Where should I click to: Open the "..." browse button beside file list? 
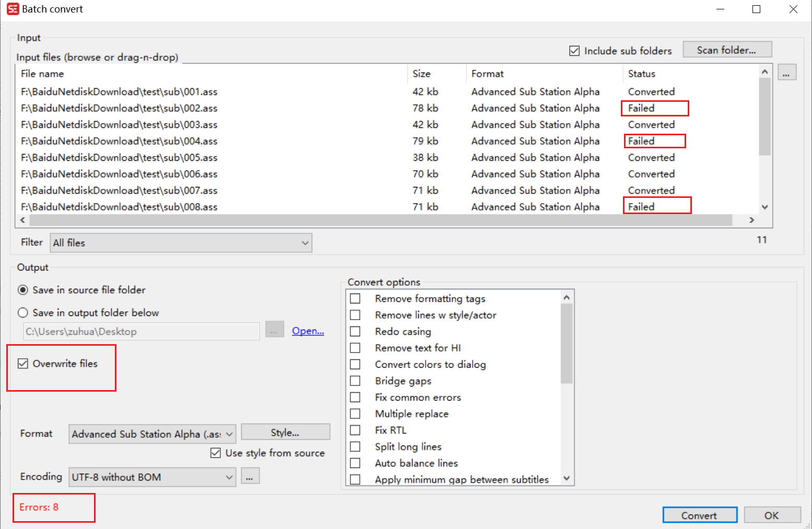click(x=787, y=73)
